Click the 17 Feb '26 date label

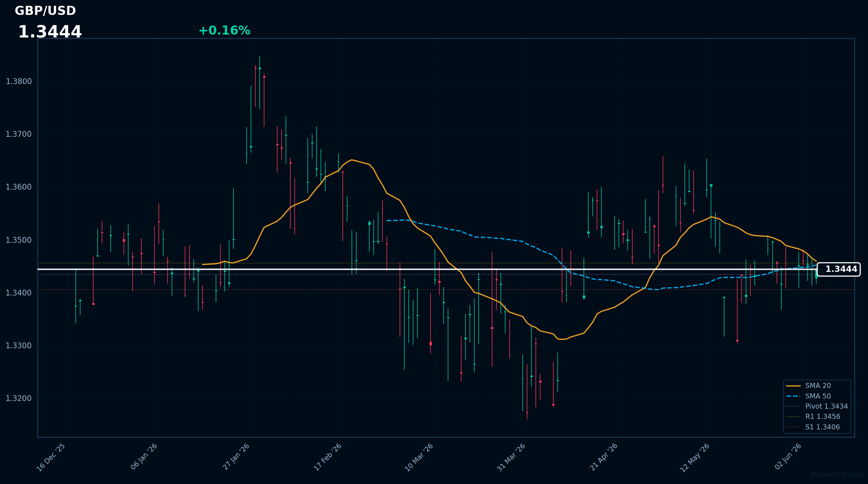pos(328,457)
